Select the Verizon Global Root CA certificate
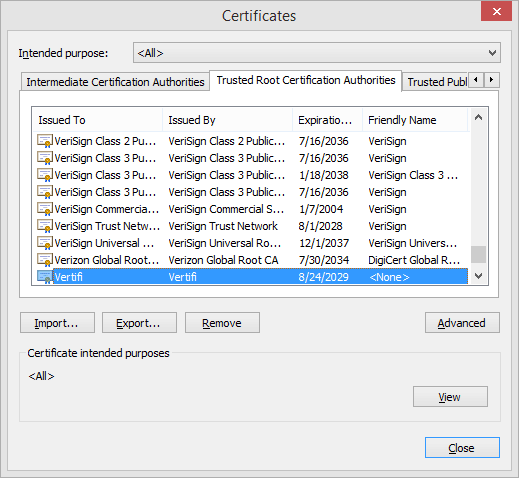This screenshot has height=478, width=519. click(x=252, y=260)
